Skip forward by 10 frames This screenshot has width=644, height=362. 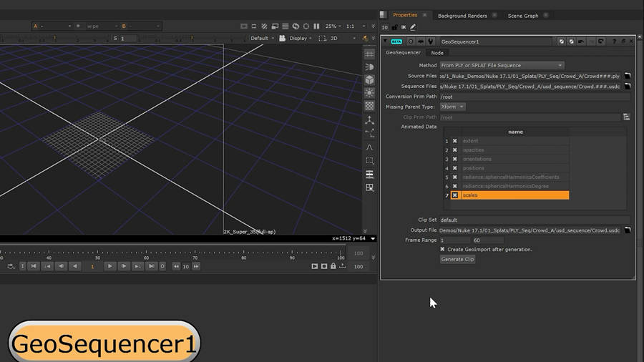click(x=196, y=266)
